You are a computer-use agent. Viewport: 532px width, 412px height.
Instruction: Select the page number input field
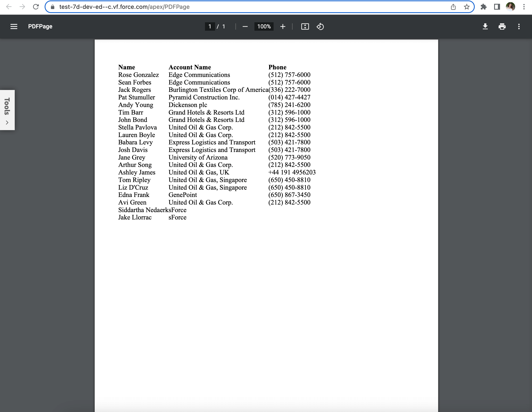[210, 26]
